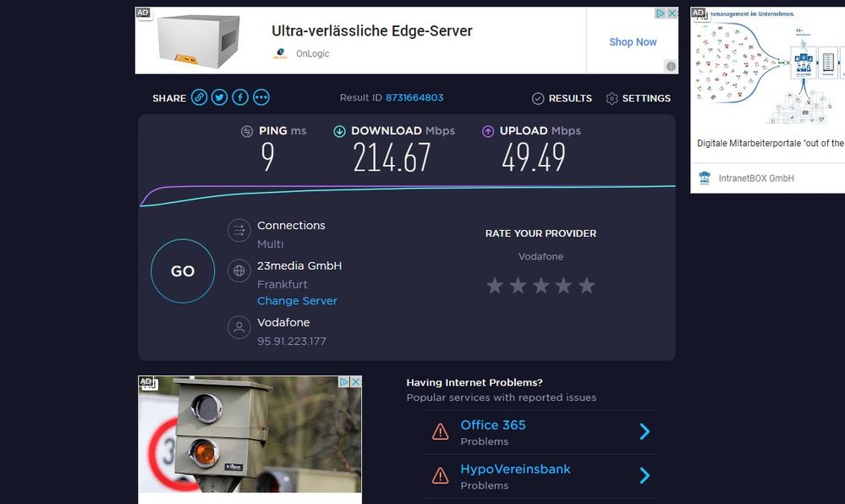
Task: Click the Vodafone user icon
Action: coord(239,327)
